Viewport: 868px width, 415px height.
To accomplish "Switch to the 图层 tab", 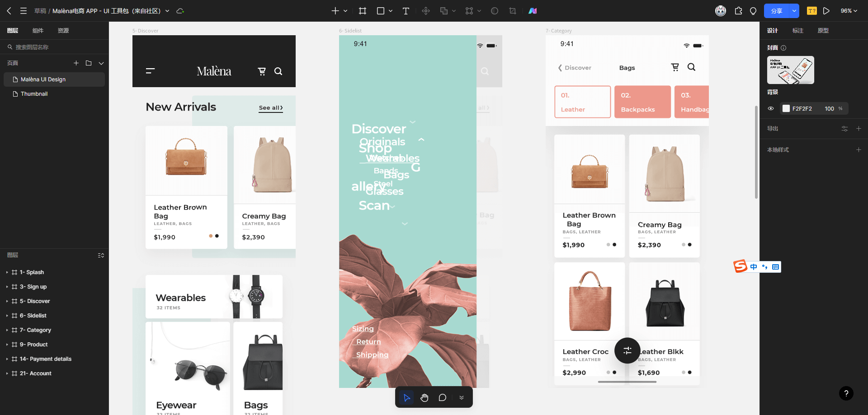I will tap(13, 31).
